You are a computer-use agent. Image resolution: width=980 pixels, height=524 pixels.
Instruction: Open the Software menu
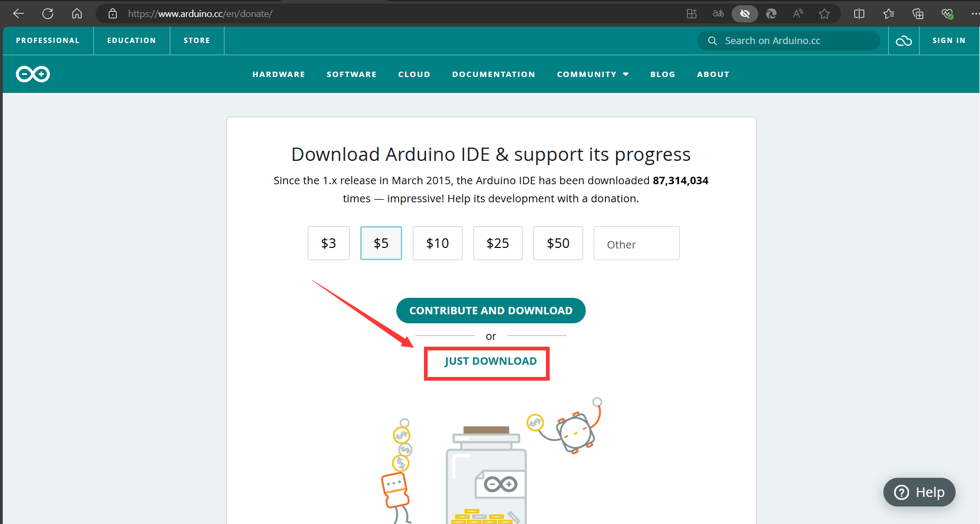click(351, 74)
